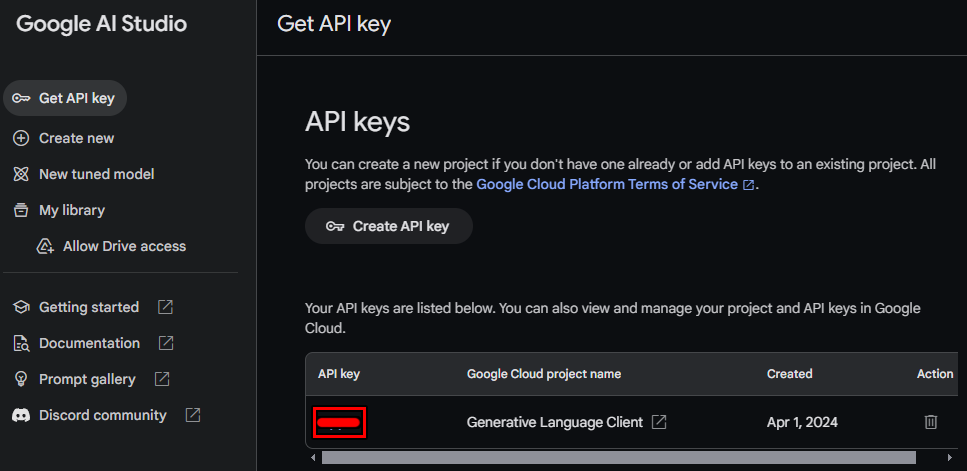Click the redacted API key in the table
The height and width of the screenshot is (471, 967).
[339, 422]
